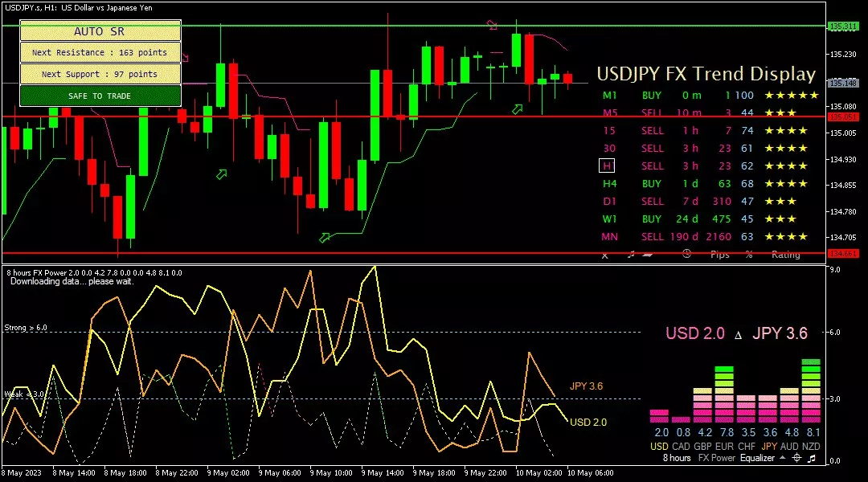Select the 30 minute timeframe label
Viewport: 868px width, 482px height.
[x=609, y=149]
